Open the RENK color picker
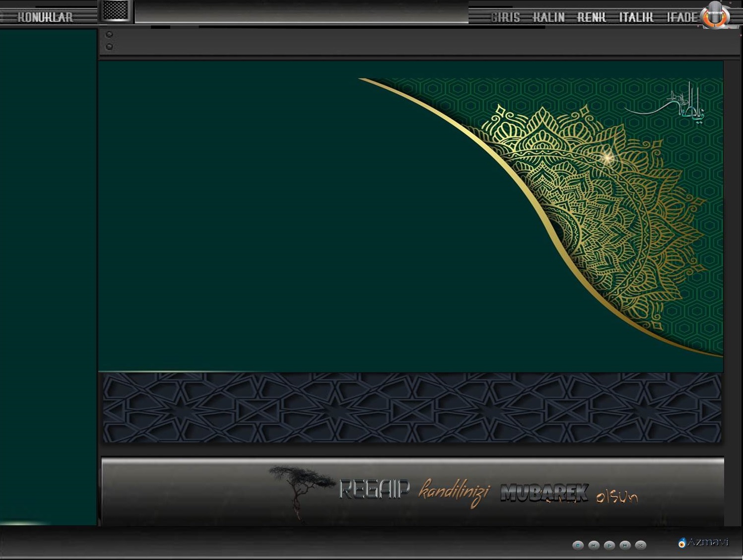Image resolution: width=743 pixels, height=560 pixels. pyautogui.click(x=591, y=17)
